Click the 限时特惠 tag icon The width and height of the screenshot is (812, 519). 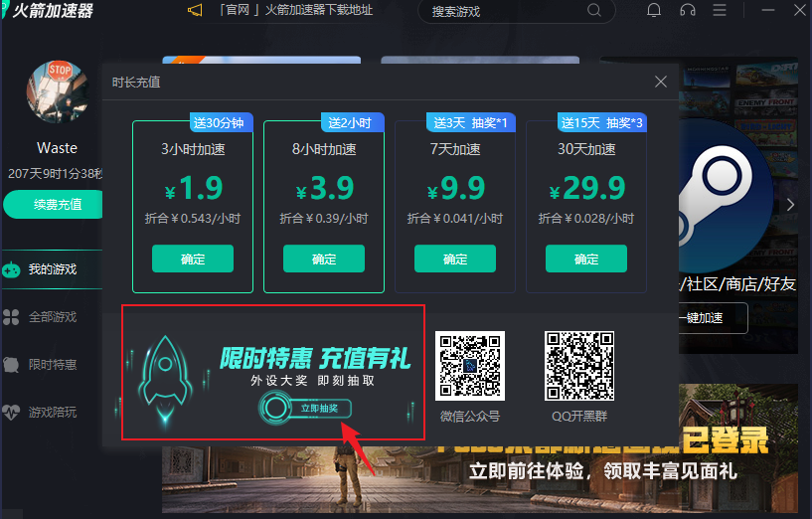click(x=11, y=364)
